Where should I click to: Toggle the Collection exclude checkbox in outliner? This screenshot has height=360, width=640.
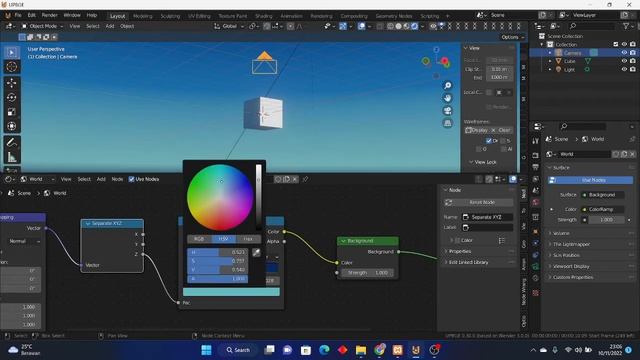[x=616, y=44]
